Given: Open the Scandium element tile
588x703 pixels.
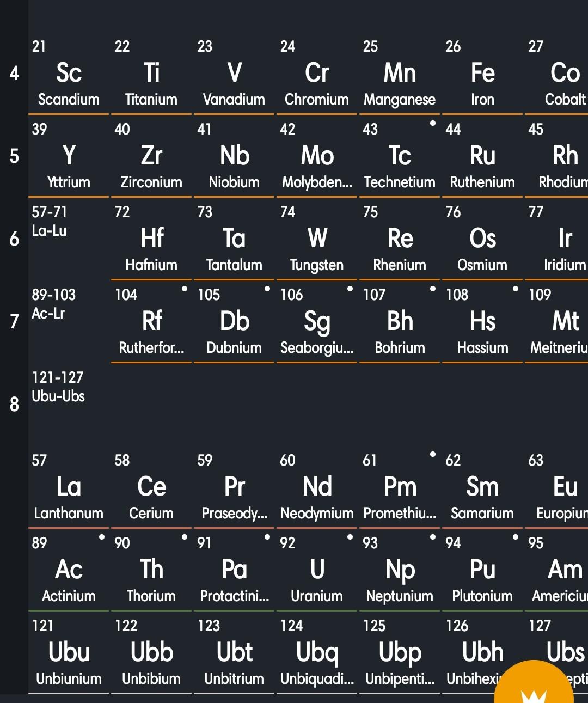Looking at the screenshot, I should coord(69,75).
